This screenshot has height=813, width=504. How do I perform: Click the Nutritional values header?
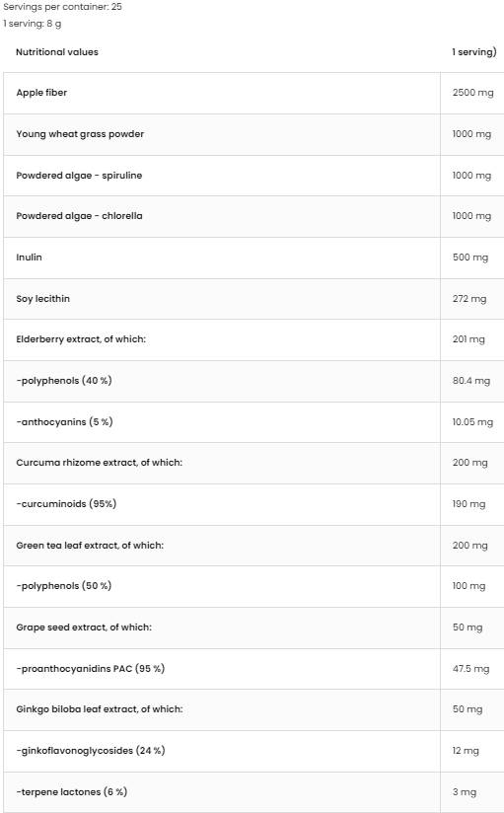pyautogui.click(x=57, y=52)
